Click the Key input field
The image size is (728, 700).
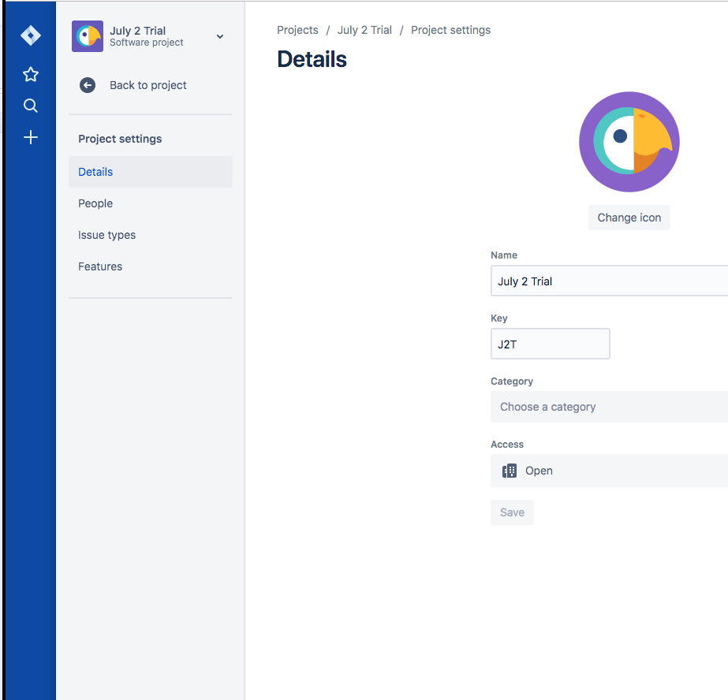tap(551, 344)
